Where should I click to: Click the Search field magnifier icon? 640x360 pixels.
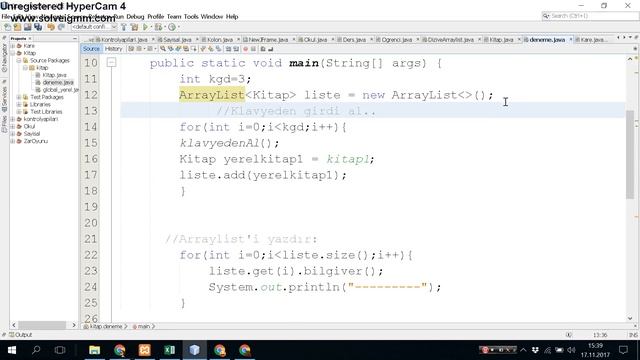point(546,16)
